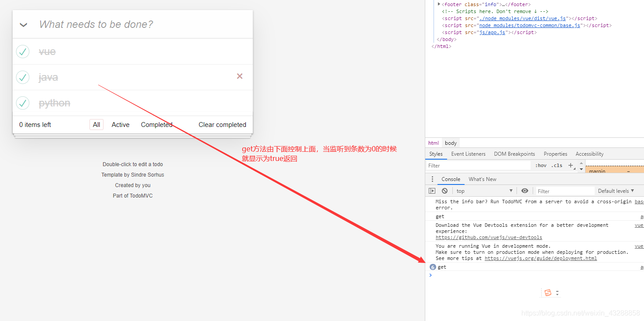
Task: Clear the console with the ban icon
Action: point(444,191)
